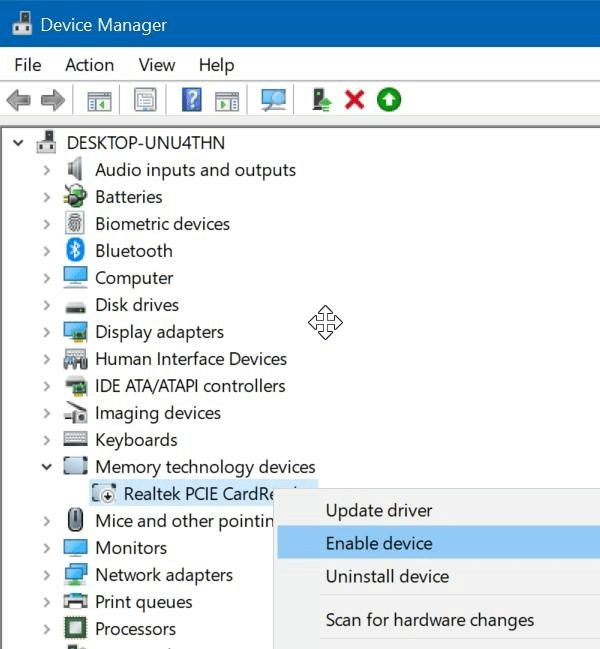Choose Enable device from context menu
The height and width of the screenshot is (649, 600).
379,544
